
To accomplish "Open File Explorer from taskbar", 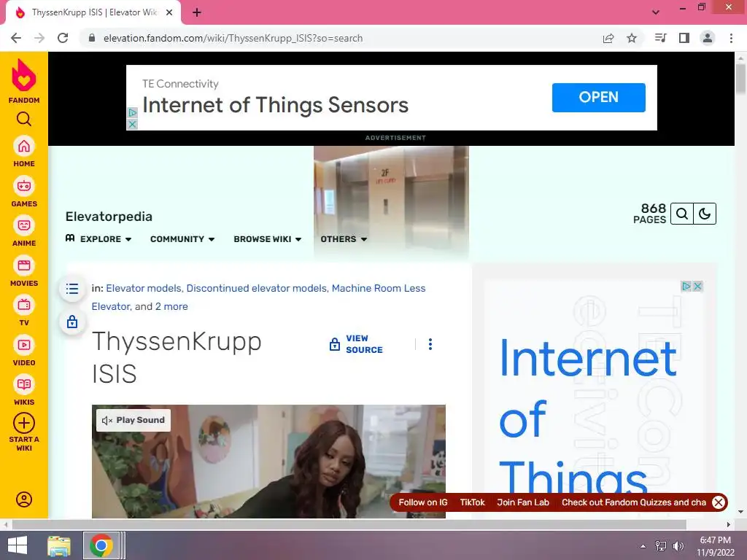I will (x=59, y=545).
